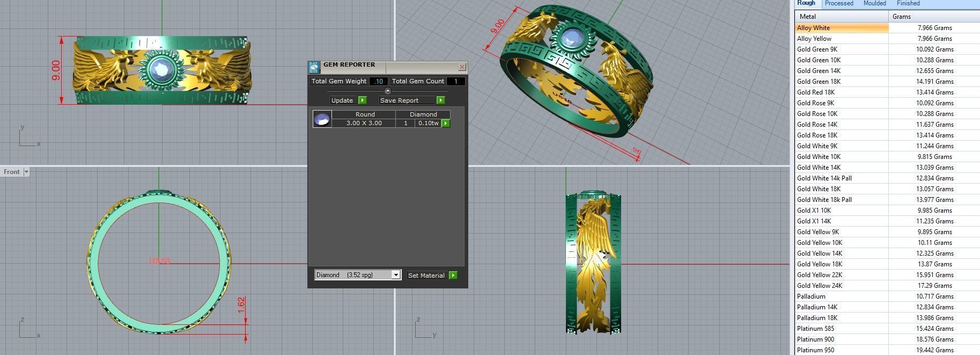Select the Gold Yellow 9K row
Viewport: 980px width, 355px height.
pos(887,232)
